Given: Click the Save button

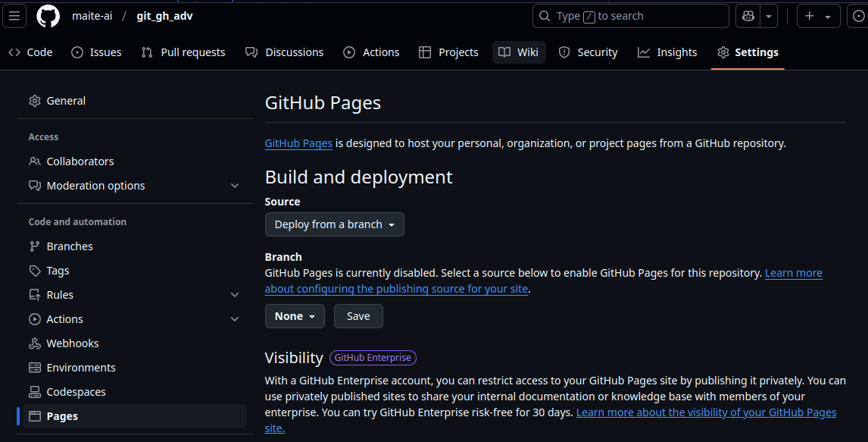Looking at the screenshot, I should tap(358, 316).
